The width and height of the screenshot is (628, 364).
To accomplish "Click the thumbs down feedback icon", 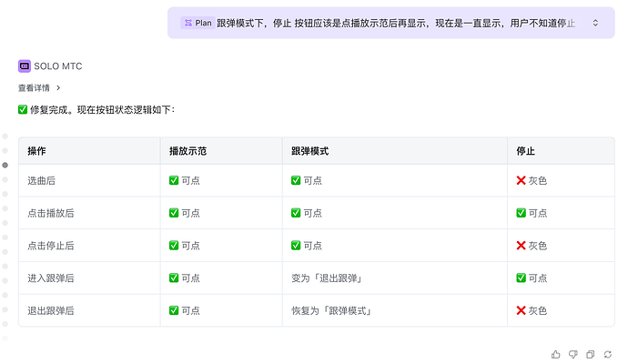I will click(573, 354).
